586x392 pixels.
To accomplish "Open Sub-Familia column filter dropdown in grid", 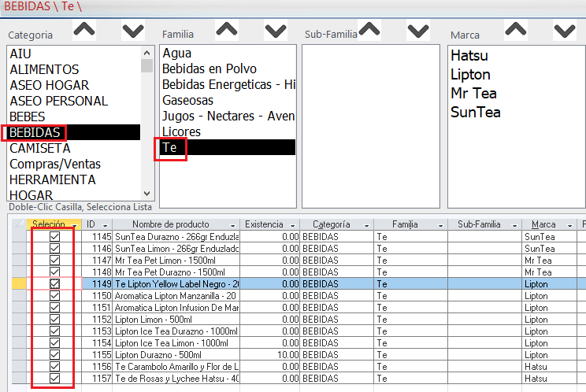I will click(514, 225).
